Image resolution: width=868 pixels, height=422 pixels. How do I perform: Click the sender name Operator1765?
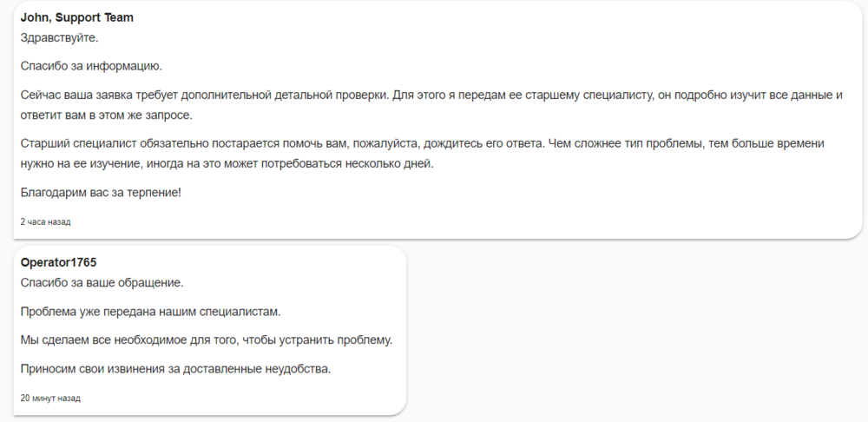tap(58, 262)
